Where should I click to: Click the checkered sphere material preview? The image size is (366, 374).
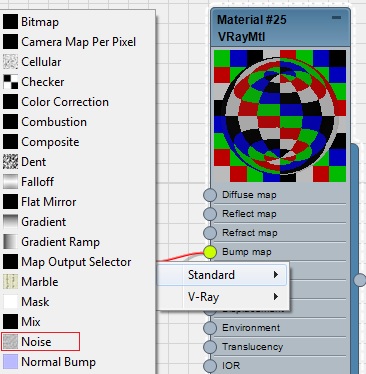click(x=280, y=116)
